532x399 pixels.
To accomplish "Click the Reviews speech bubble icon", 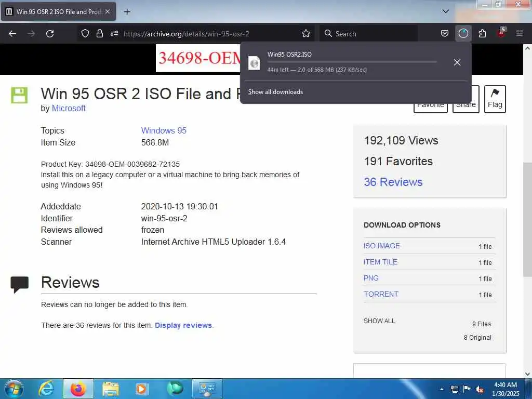I will pos(19,285).
